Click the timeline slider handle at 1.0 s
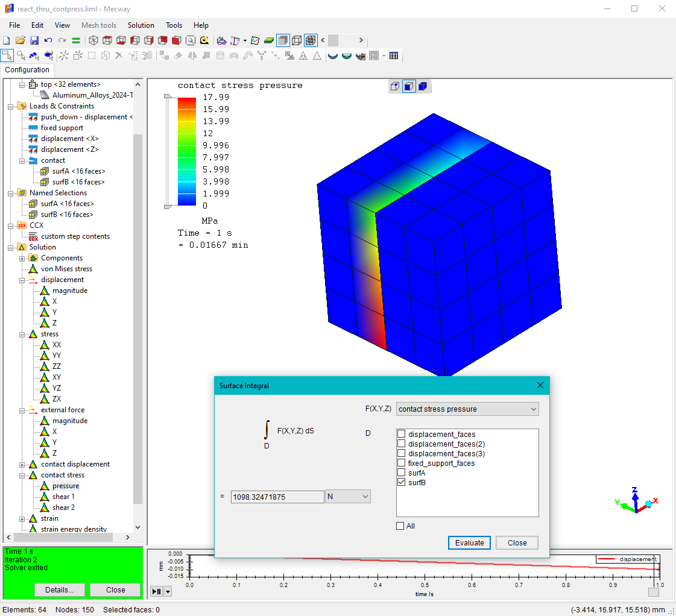Image resolution: width=676 pixels, height=616 pixels. tap(654, 592)
